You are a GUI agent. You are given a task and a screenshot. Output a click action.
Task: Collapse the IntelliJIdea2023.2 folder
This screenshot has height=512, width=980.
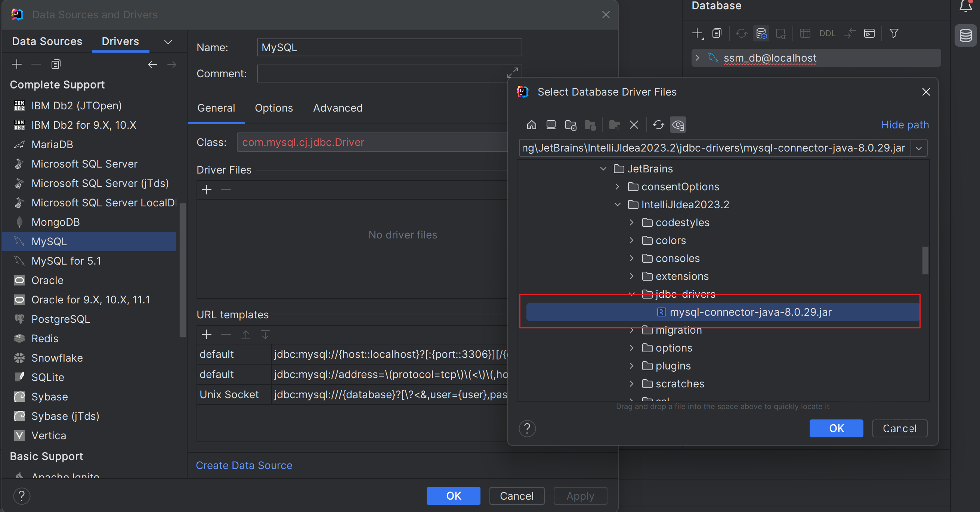pyautogui.click(x=618, y=205)
